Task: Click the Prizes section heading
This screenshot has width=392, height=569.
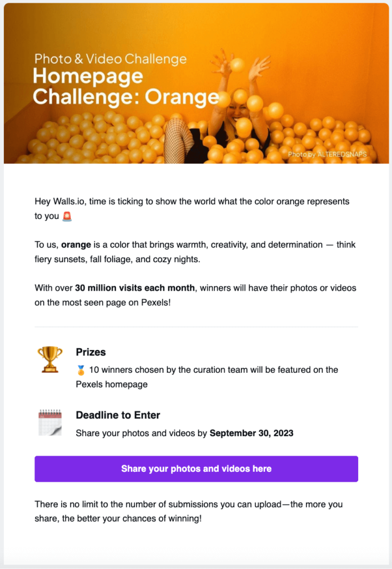Action: pos(91,352)
